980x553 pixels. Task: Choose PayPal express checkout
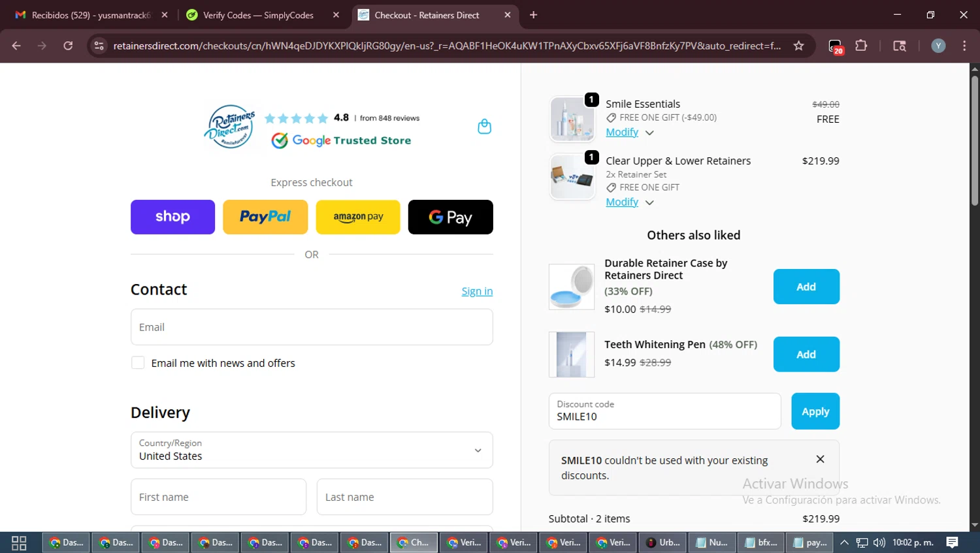click(x=265, y=217)
